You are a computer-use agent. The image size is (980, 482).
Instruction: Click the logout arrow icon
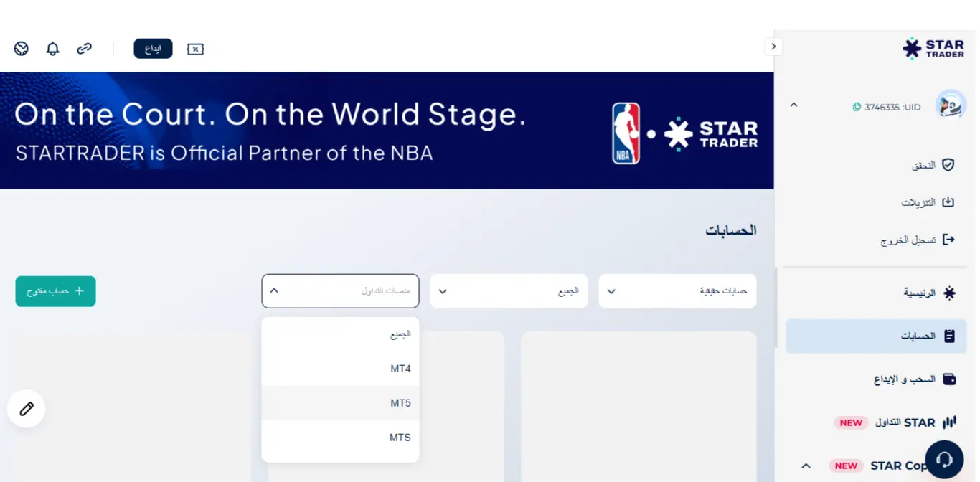(x=948, y=240)
